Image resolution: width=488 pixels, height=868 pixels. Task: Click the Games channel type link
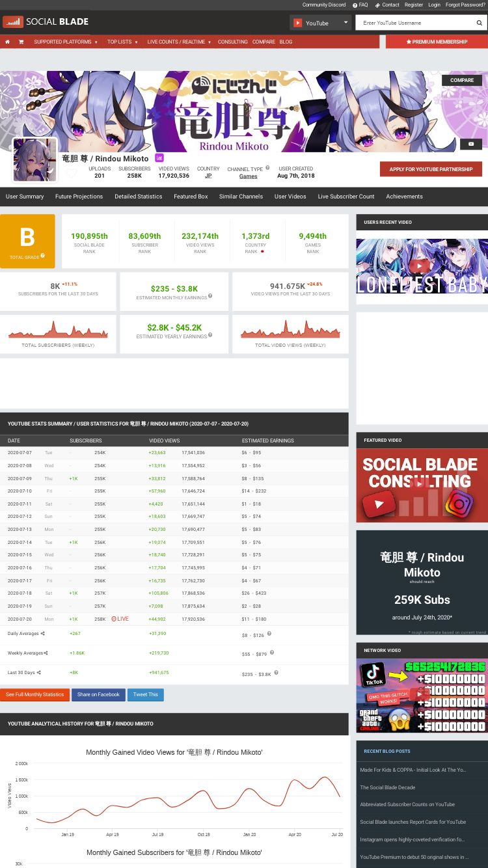pos(248,176)
